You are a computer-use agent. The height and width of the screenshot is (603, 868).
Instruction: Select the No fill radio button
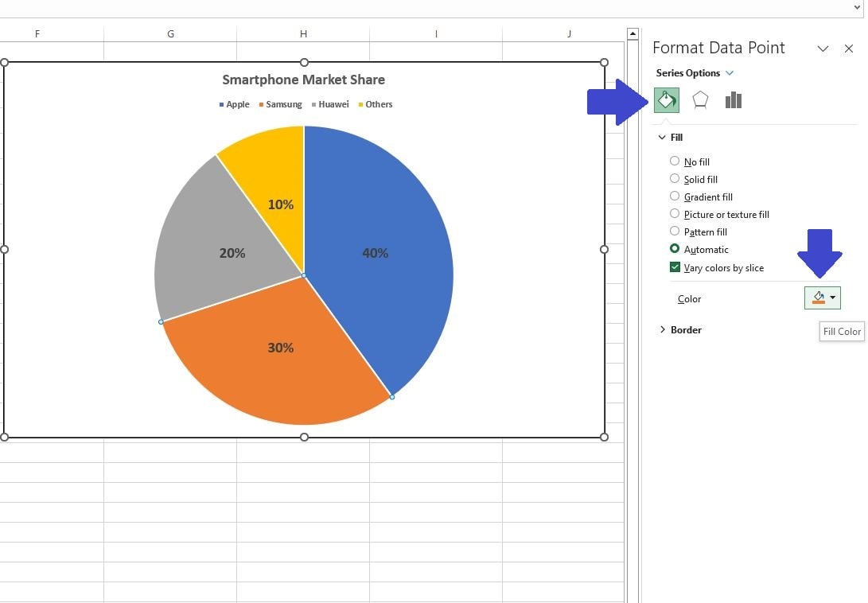674,161
